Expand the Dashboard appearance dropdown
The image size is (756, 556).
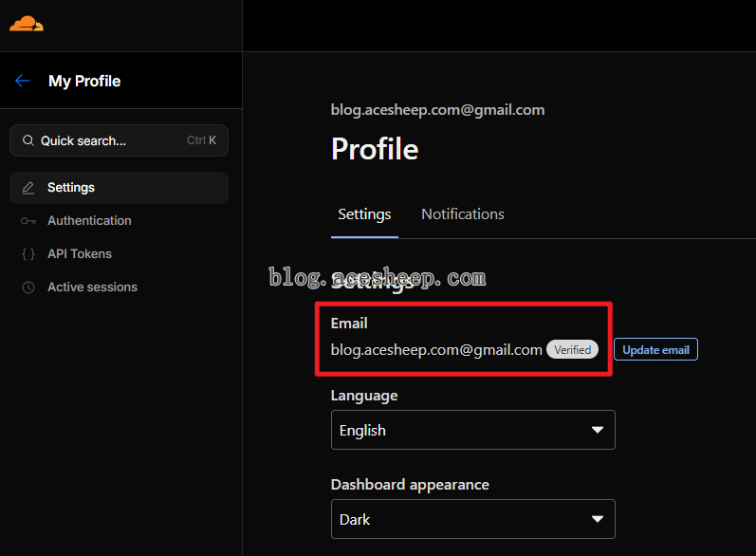(x=472, y=519)
